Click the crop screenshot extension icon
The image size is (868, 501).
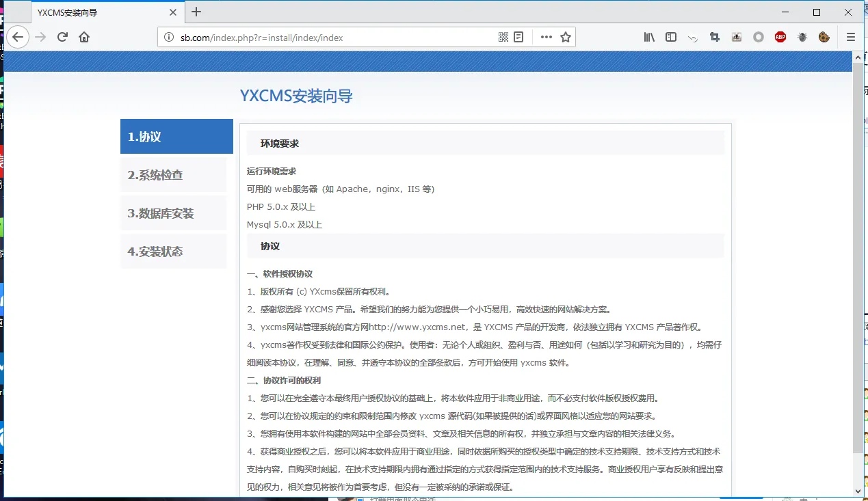[x=715, y=38]
